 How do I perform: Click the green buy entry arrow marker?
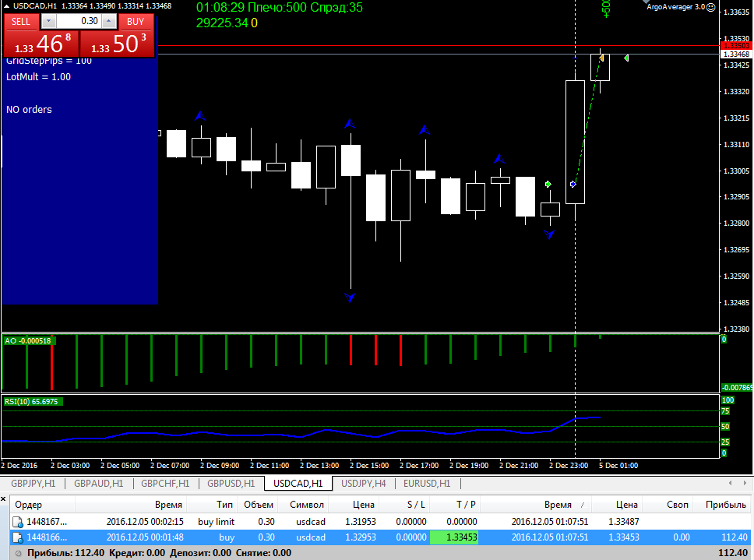[548, 184]
